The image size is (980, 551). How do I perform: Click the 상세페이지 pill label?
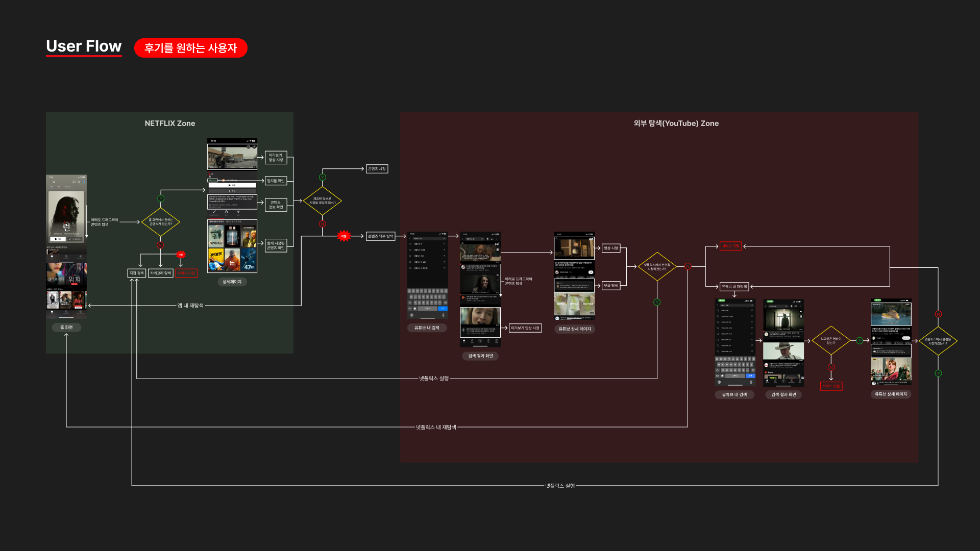[x=232, y=282]
